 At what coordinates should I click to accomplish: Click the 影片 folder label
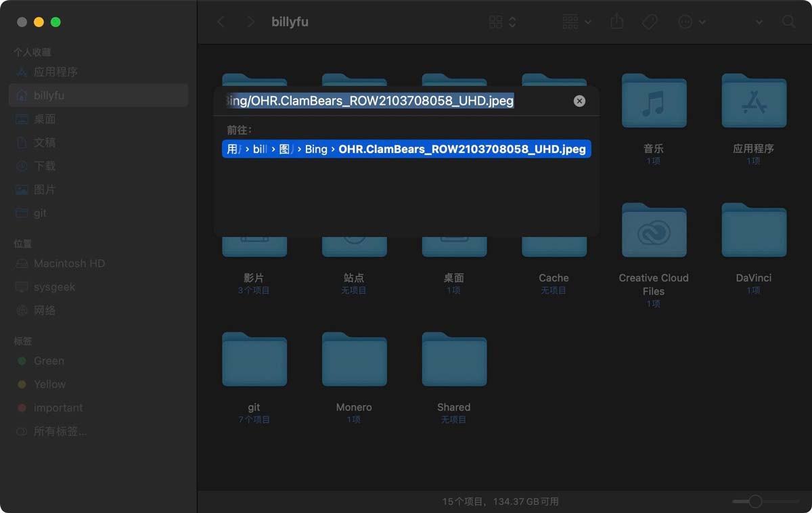pyautogui.click(x=254, y=277)
